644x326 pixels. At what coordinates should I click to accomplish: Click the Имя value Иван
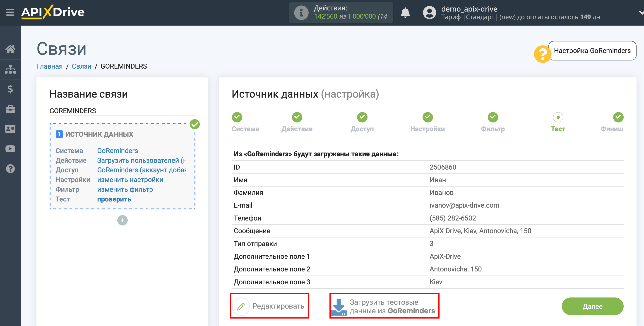437,180
